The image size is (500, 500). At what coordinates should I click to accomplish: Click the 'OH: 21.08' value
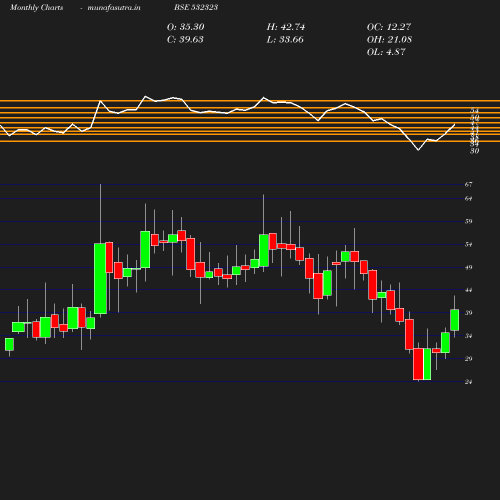[389, 39]
